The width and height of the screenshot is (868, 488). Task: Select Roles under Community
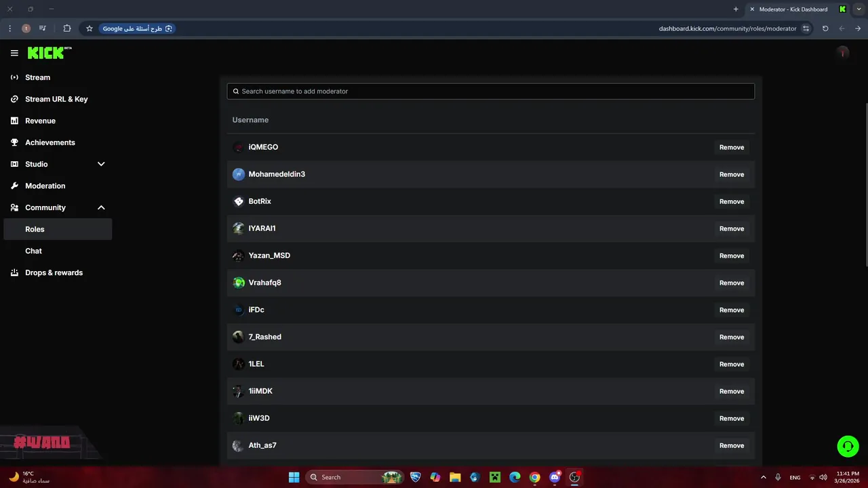[x=58, y=229]
